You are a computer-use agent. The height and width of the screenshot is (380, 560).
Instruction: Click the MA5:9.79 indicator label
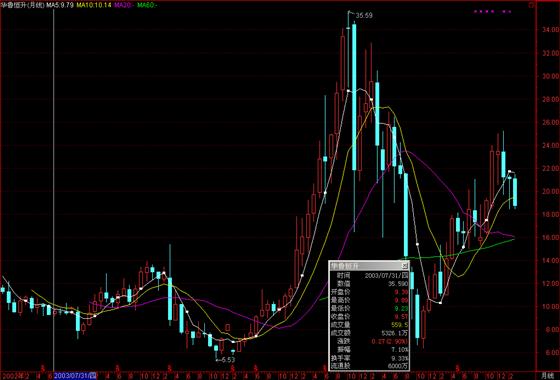click(x=60, y=5)
